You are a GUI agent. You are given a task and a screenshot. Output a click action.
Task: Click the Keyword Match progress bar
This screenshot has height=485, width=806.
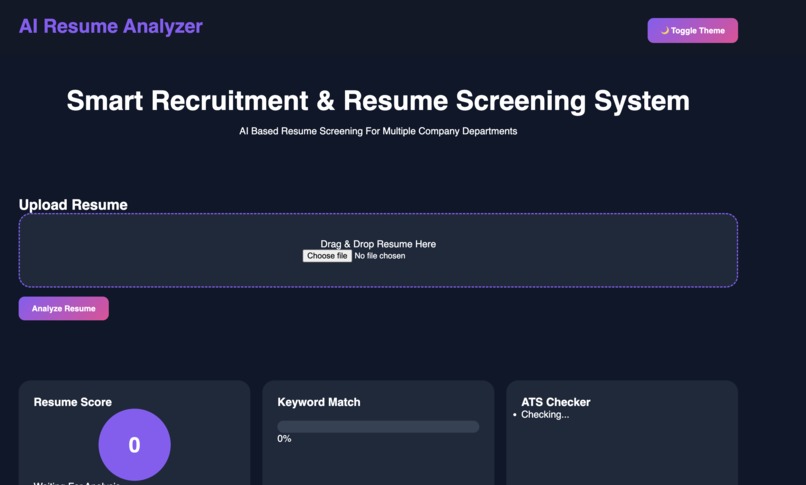coord(378,426)
